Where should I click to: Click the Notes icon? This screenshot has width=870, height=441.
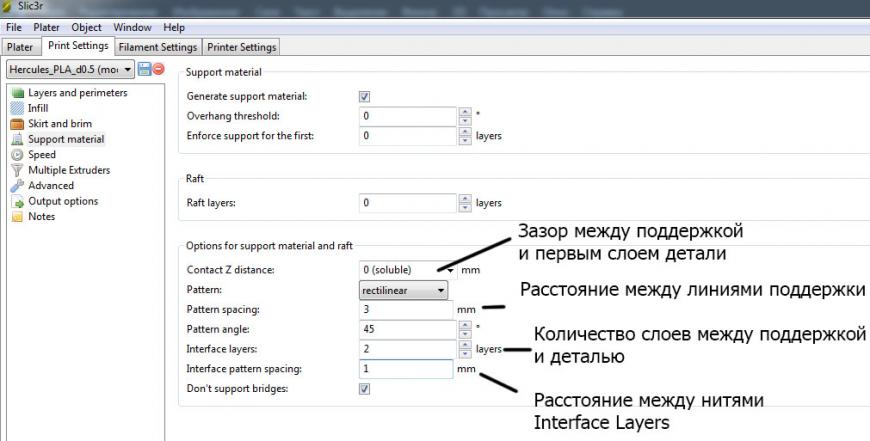point(17,216)
